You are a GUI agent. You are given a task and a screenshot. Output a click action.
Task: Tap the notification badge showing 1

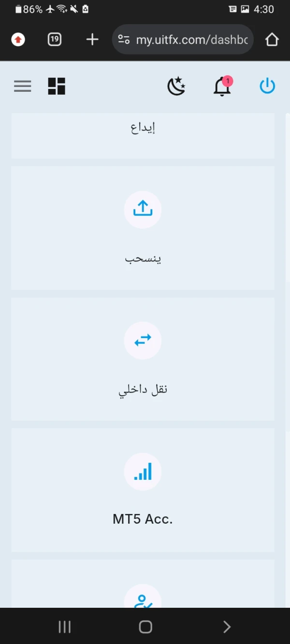228,81
